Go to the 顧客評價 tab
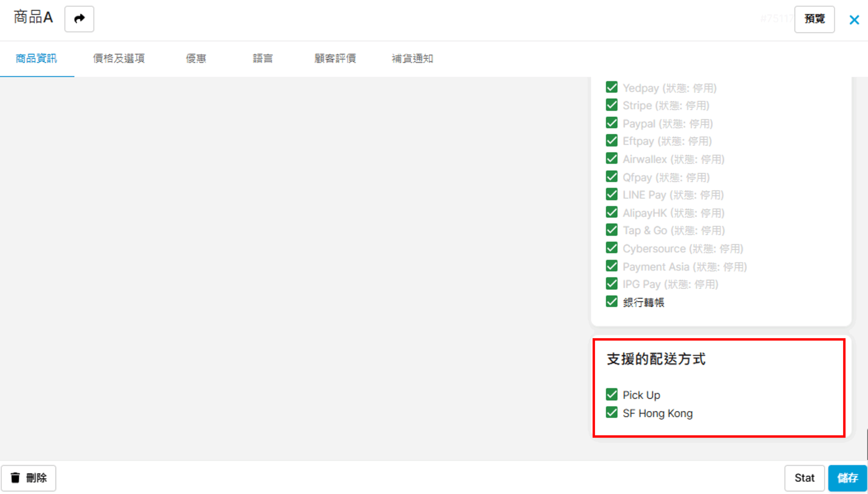The width and height of the screenshot is (868, 494). [335, 58]
